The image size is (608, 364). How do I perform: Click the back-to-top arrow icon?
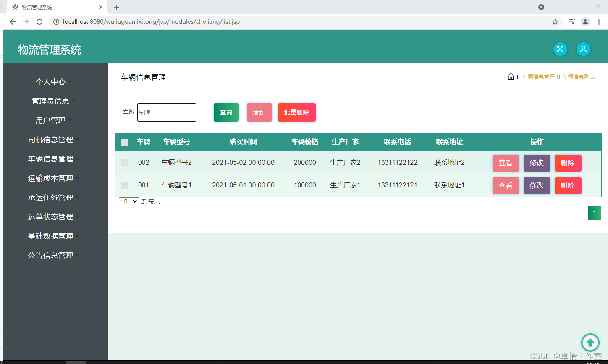point(590,343)
